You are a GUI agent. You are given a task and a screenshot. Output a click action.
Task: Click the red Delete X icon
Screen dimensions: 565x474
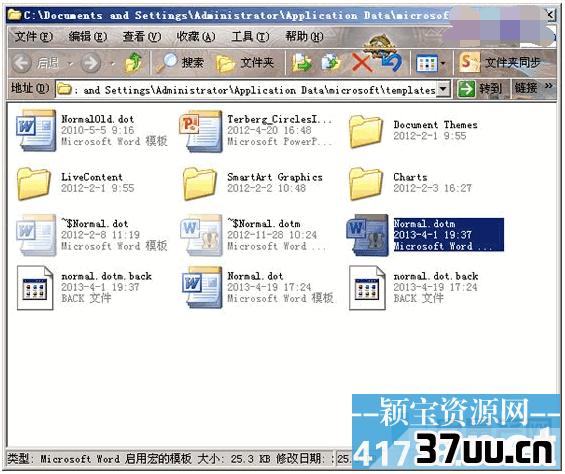(x=361, y=63)
